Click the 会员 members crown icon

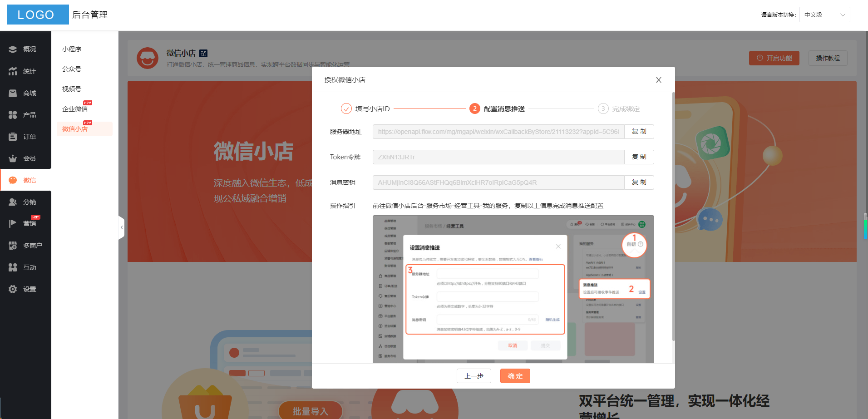pos(13,158)
